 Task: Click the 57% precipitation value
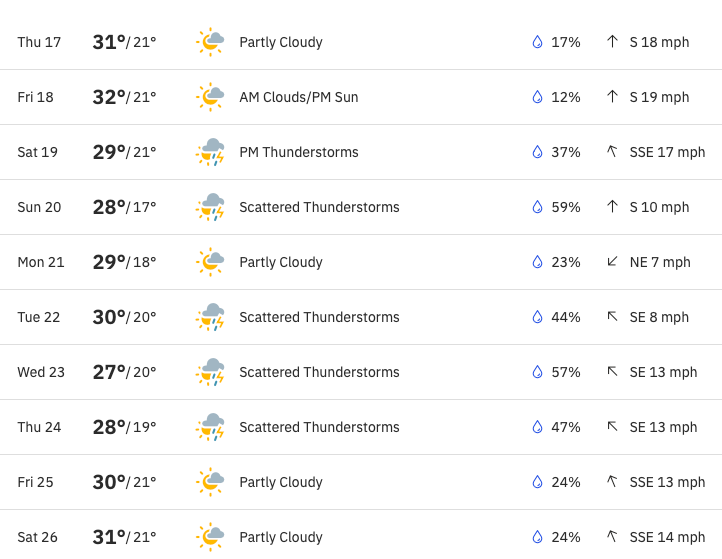point(566,372)
